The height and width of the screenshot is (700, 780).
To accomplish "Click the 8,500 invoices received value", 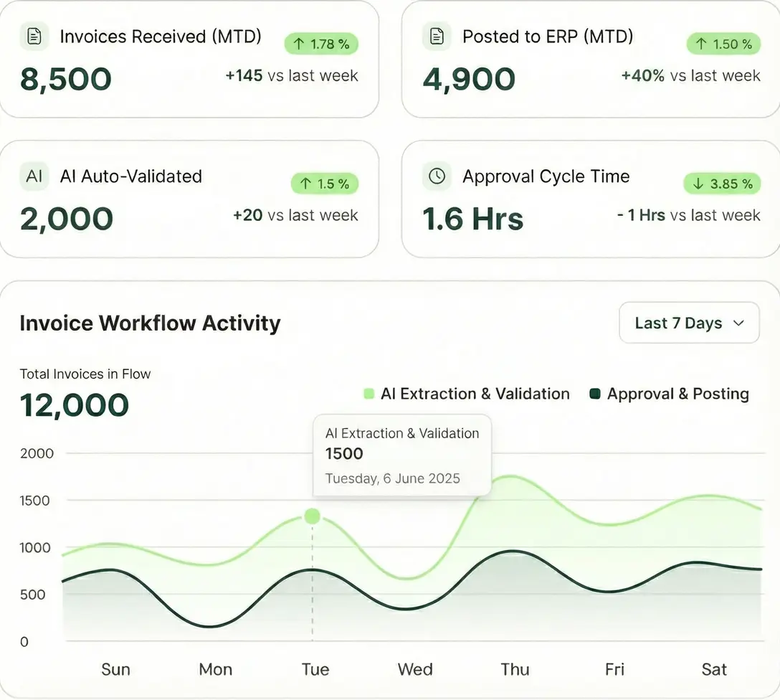I will (x=66, y=79).
